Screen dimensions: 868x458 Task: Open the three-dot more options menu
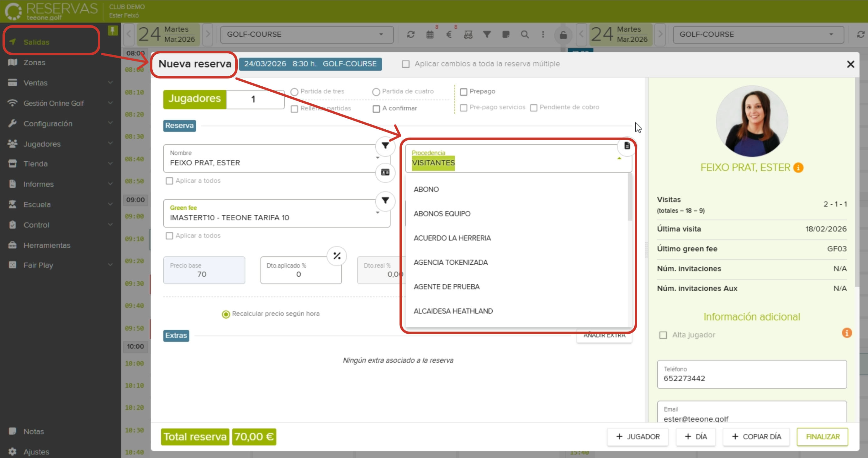[543, 35]
